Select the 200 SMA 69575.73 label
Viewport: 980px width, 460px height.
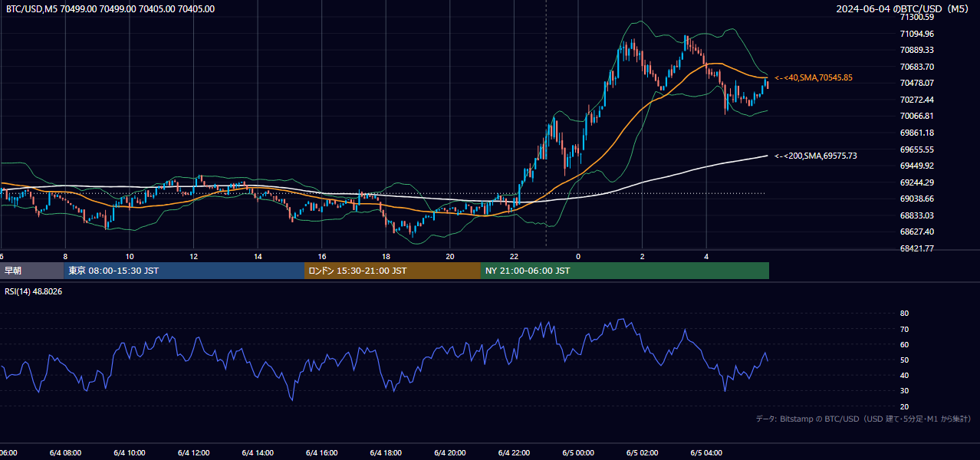(816, 156)
